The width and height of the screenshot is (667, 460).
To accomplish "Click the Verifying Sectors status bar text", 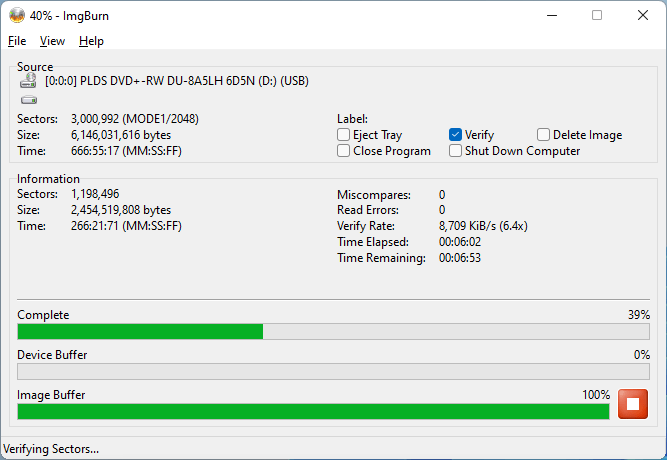I will point(52,449).
